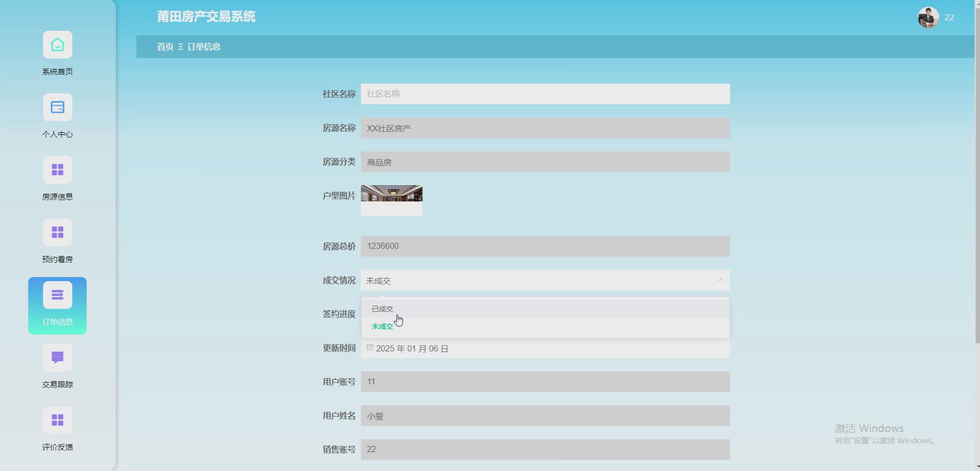This screenshot has width=980, height=471.
Task: Click the 更新时间 label
Action: tap(339, 348)
